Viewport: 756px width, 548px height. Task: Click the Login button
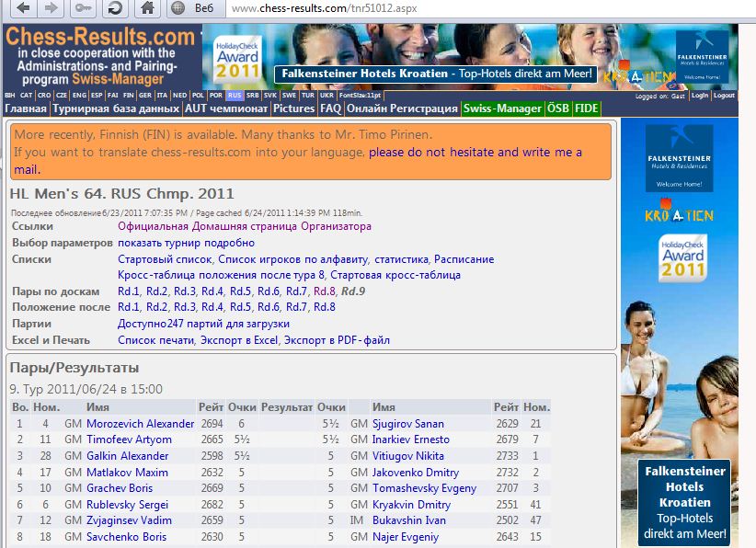tap(700, 96)
